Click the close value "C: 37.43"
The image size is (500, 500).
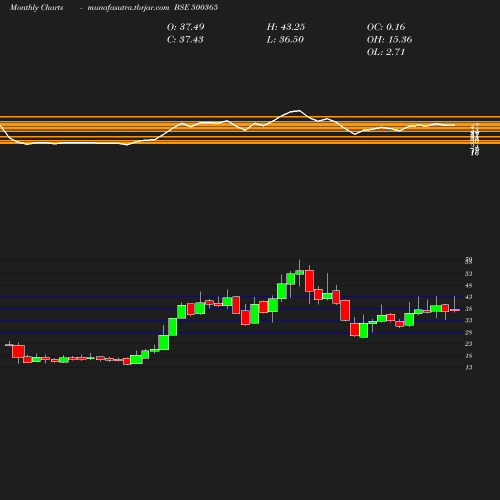pos(185,39)
